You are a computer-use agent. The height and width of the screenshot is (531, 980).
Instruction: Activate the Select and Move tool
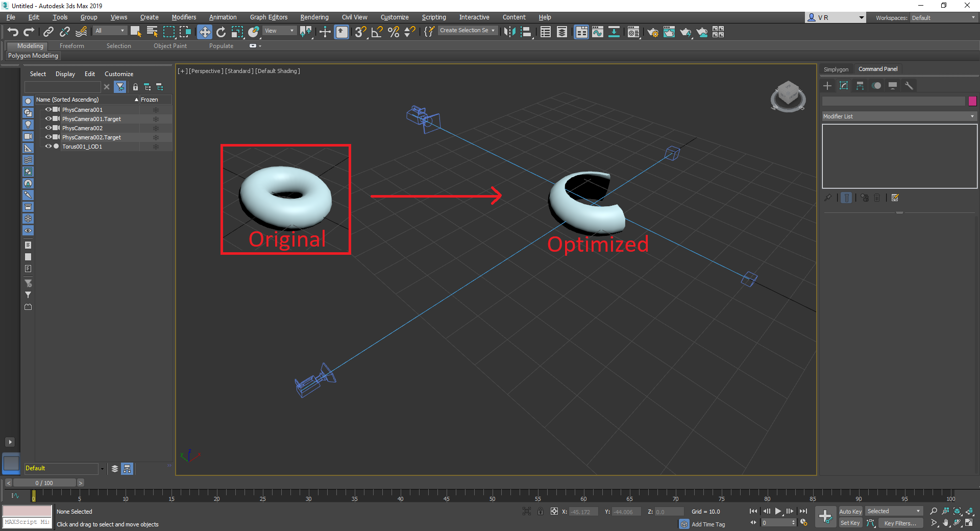pyautogui.click(x=204, y=32)
